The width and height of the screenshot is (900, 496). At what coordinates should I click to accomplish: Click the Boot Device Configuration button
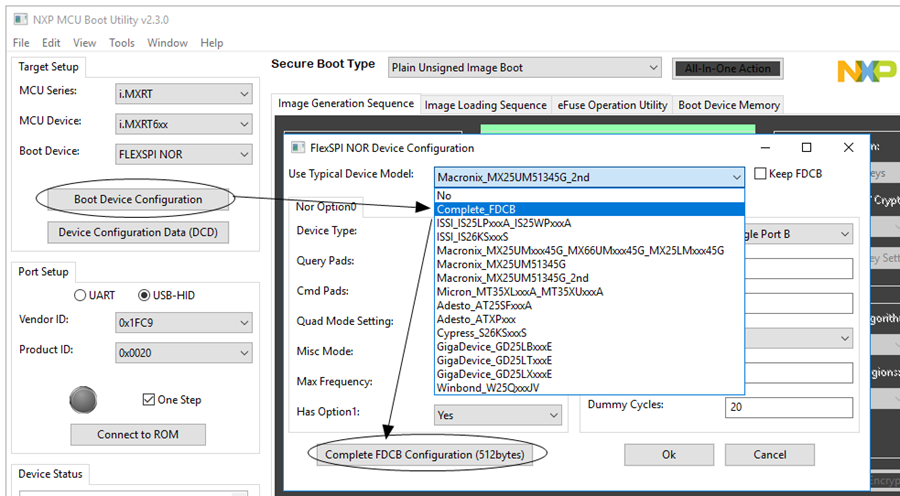(138, 199)
